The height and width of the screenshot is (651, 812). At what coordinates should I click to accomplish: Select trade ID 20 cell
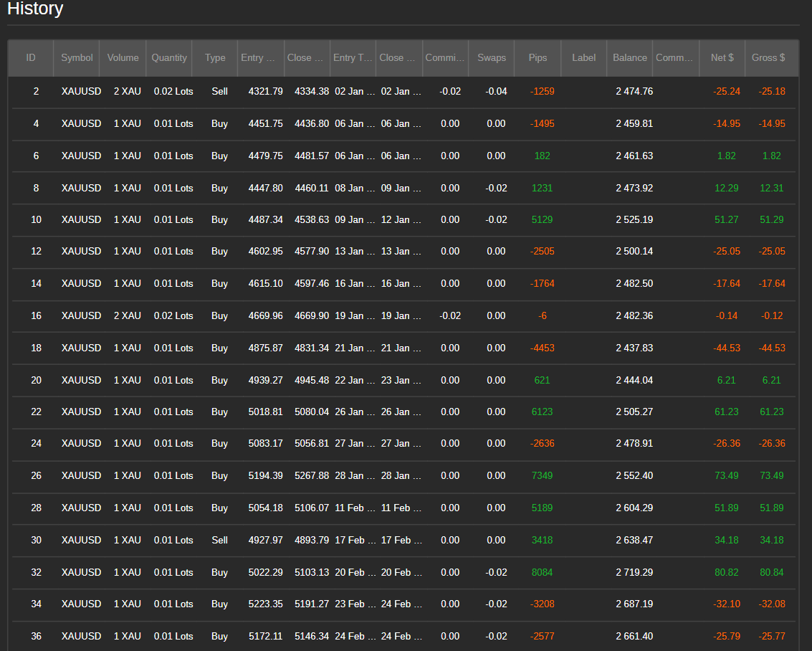(x=36, y=380)
